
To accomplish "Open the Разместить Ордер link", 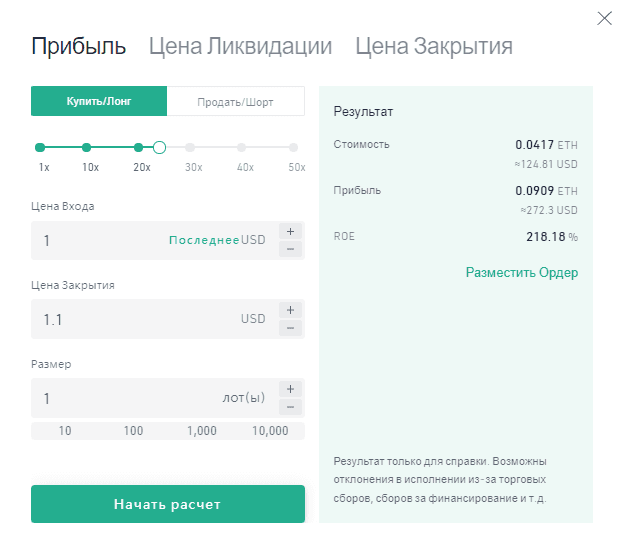I will point(522,273).
